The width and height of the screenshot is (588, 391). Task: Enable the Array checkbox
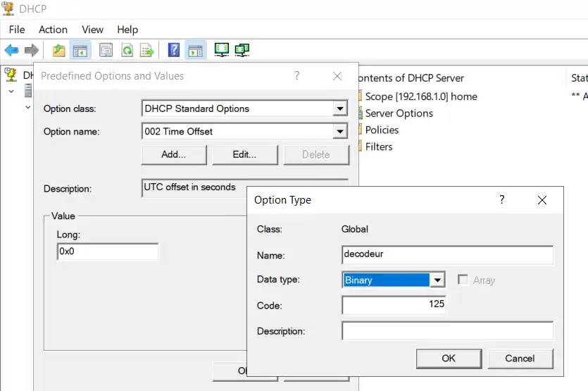coord(463,280)
